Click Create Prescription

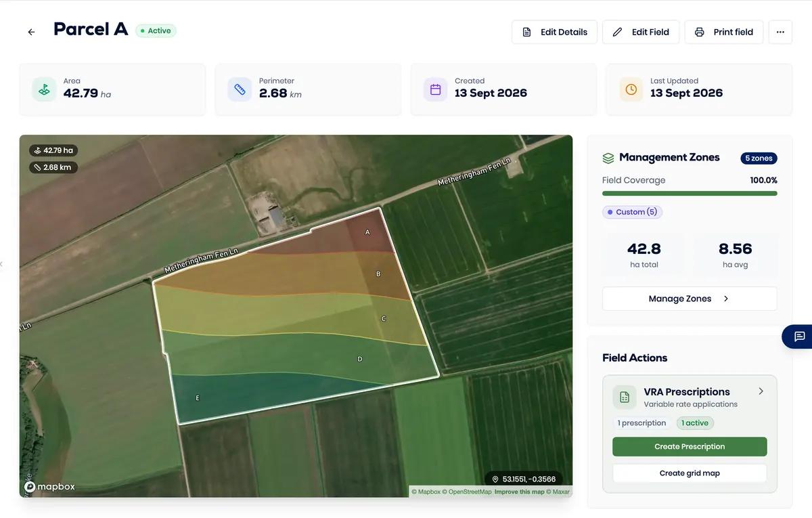pos(690,447)
